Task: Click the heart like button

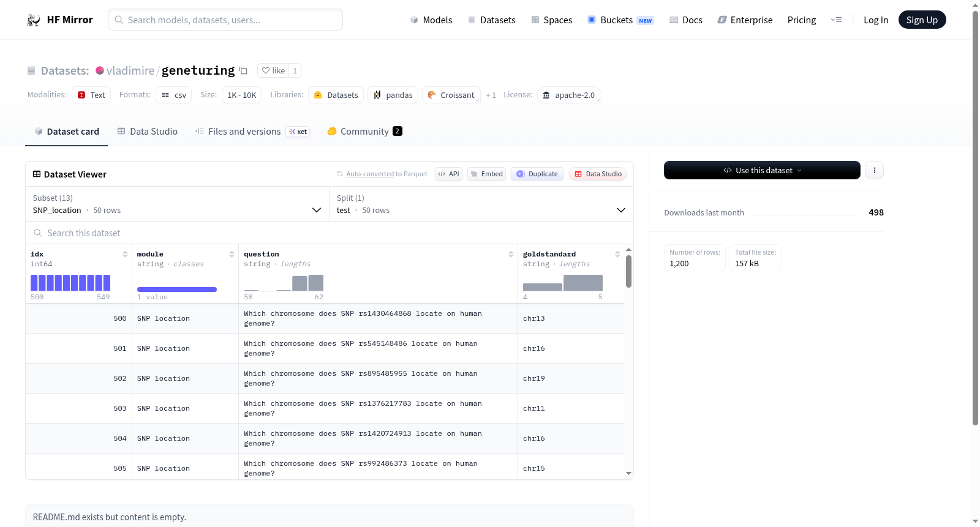Action: (273, 70)
